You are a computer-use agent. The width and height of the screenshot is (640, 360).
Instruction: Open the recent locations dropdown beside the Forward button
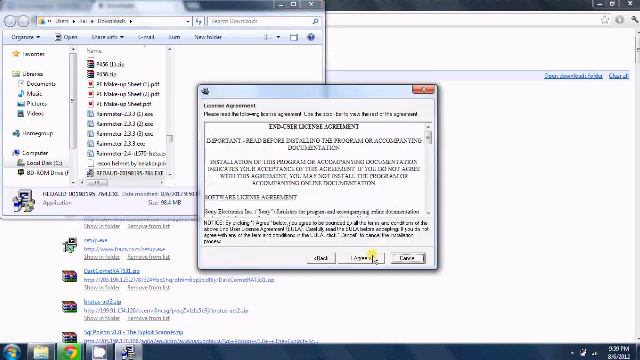pyautogui.click(x=33, y=21)
